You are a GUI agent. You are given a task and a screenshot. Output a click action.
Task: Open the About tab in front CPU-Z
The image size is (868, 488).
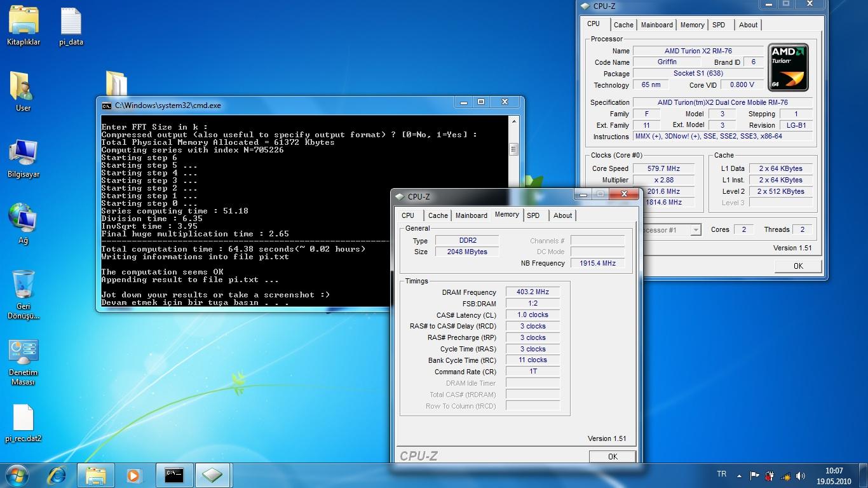[563, 215]
